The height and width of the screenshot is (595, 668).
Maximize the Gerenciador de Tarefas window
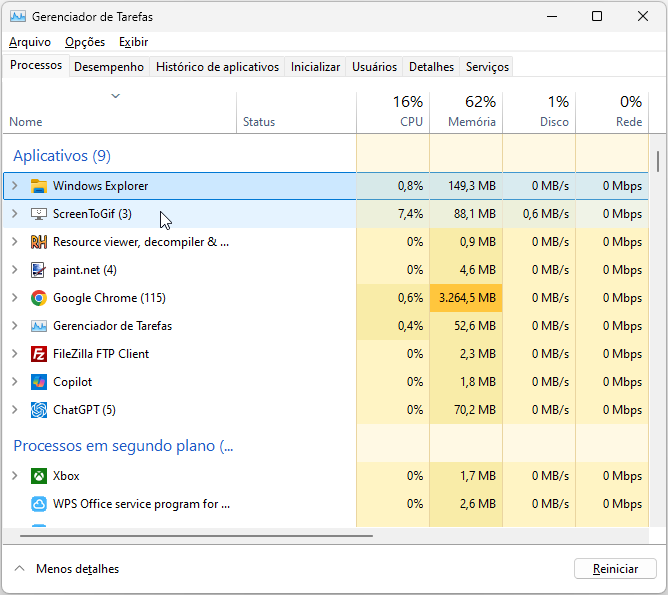(597, 17)
